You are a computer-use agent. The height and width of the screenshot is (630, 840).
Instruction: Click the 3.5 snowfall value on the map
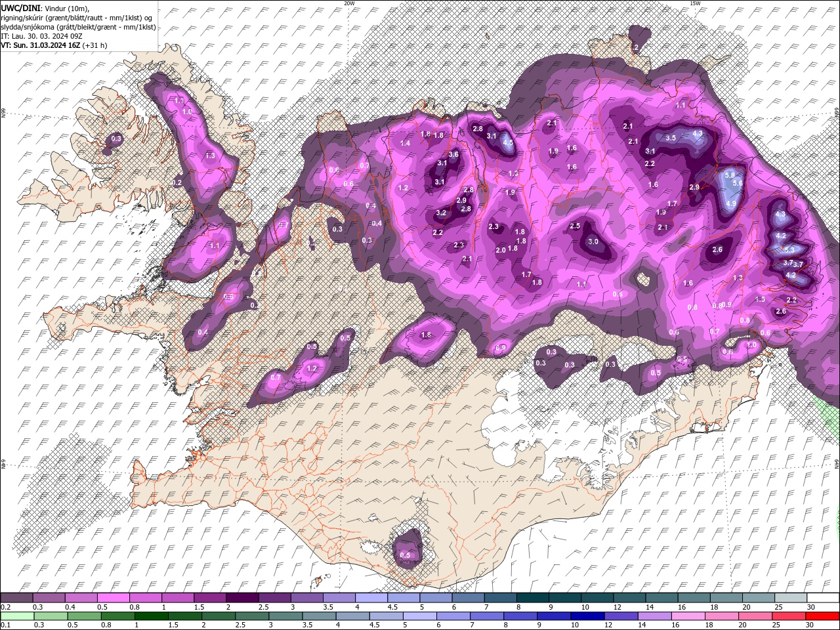[671, 138]
